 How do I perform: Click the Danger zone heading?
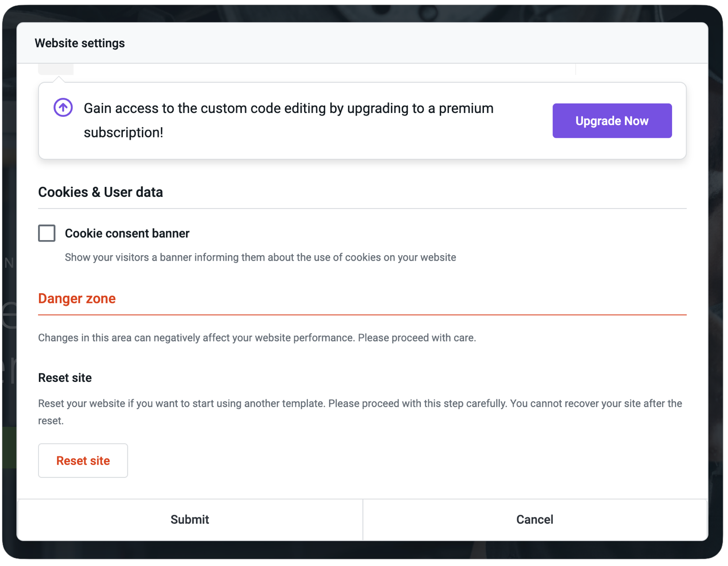[x=77, y=299]
